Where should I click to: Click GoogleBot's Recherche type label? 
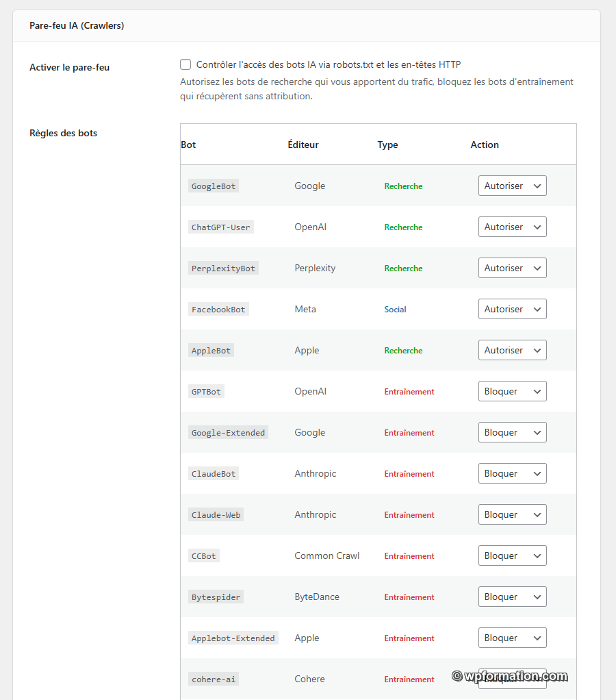coord(403,186)
